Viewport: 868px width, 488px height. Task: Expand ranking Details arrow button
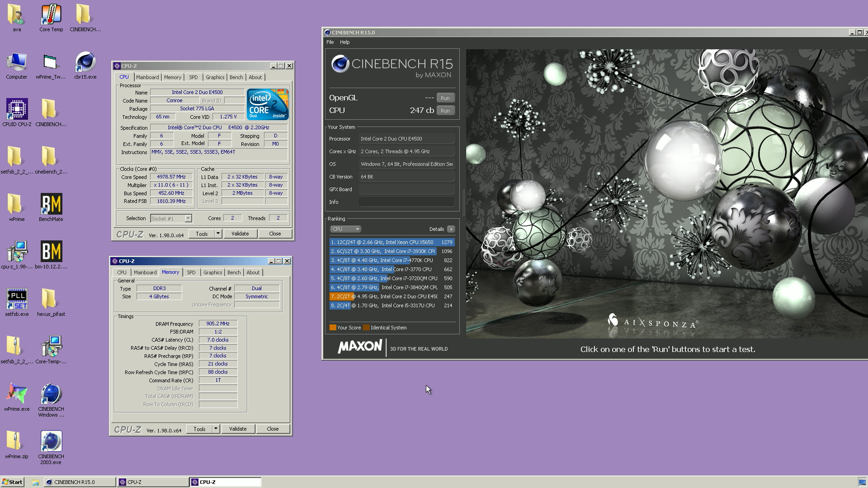point(451,229)
